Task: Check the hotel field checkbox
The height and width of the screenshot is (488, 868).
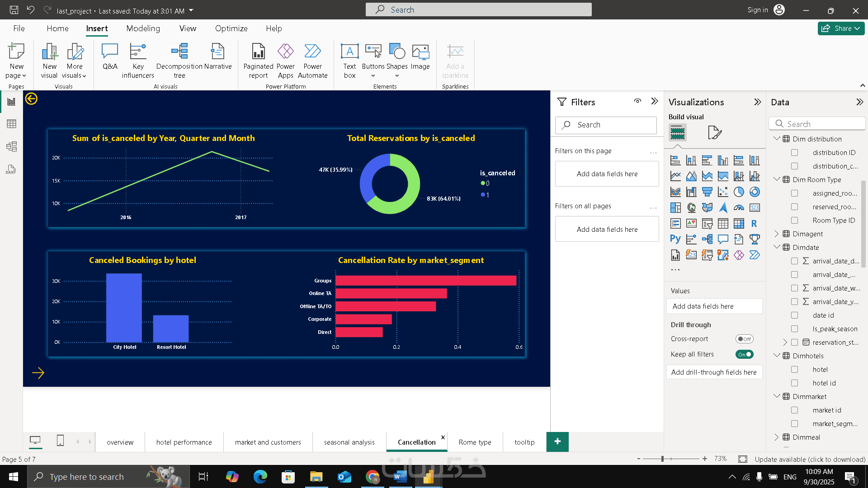Action: [x=794, y=370]
